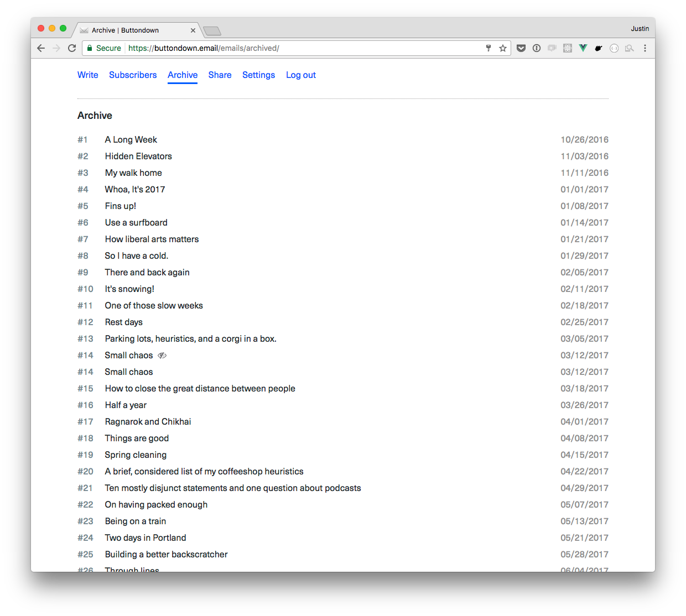Click the hidden-eye icon next to Small chaos
The image size is (686, 616).
(162, 356)
